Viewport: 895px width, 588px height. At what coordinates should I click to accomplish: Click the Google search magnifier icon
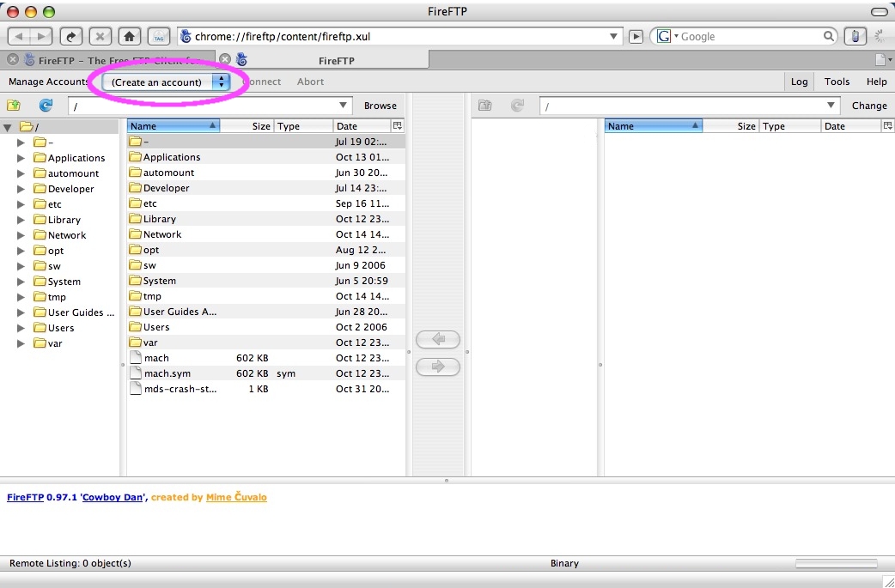(x=829, y=36)
